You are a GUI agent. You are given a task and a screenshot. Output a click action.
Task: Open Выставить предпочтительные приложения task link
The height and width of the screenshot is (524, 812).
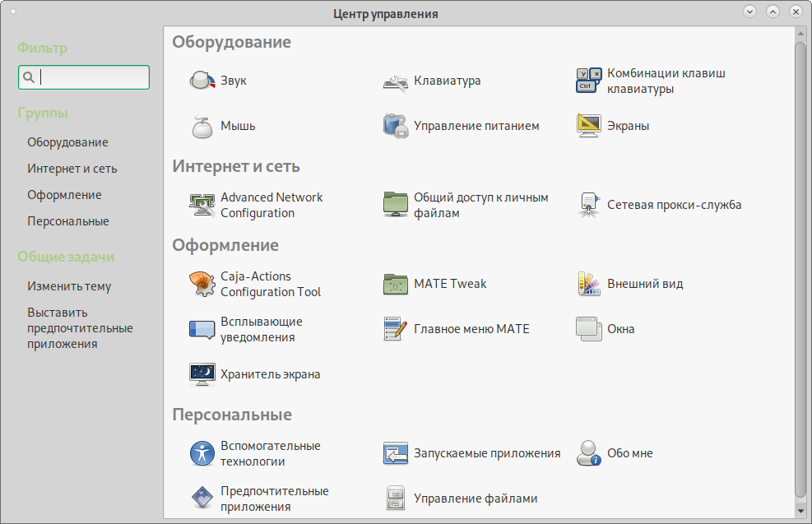[80, 328]
